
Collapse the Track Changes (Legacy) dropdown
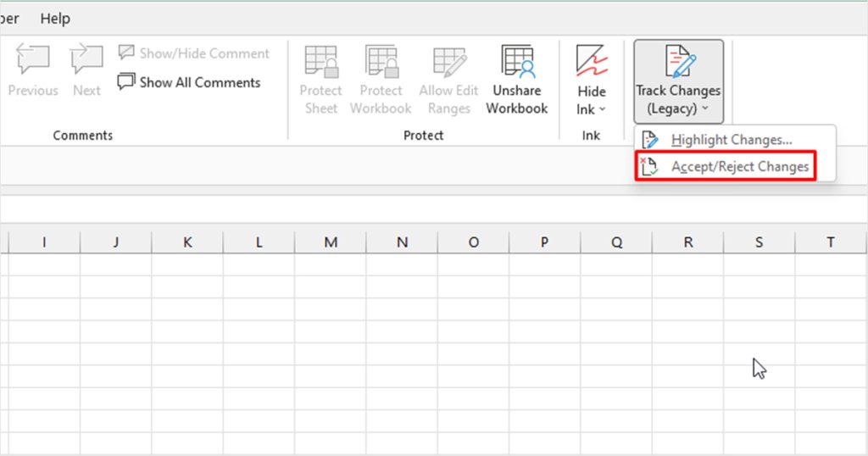(x=679, y=81)
